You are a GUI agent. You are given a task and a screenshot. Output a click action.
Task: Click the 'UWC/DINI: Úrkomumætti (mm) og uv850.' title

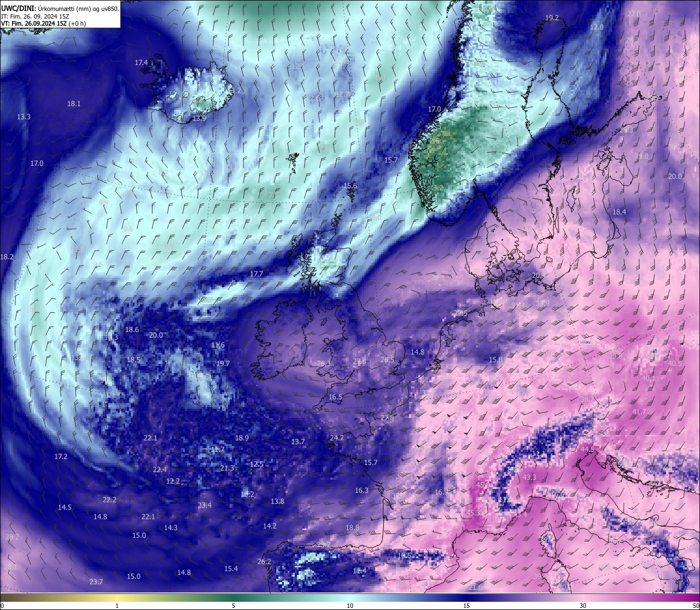point(60,8)
